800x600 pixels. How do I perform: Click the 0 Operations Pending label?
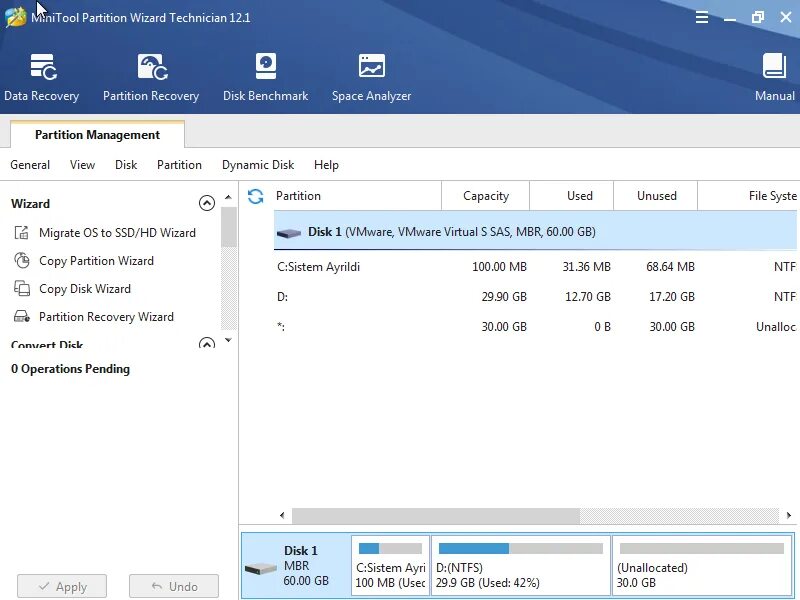[x=70, y=369]
